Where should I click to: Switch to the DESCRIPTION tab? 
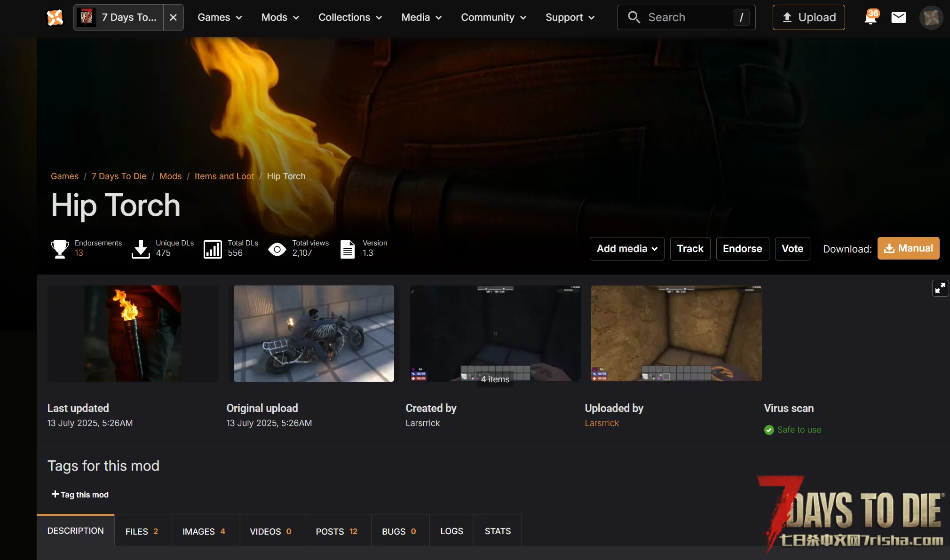pos(75,530)
